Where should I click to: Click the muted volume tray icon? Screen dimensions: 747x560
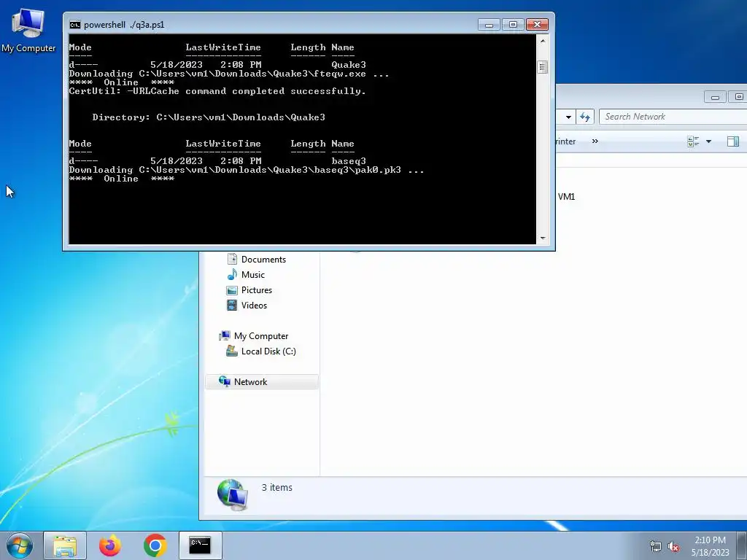(673, 546)
